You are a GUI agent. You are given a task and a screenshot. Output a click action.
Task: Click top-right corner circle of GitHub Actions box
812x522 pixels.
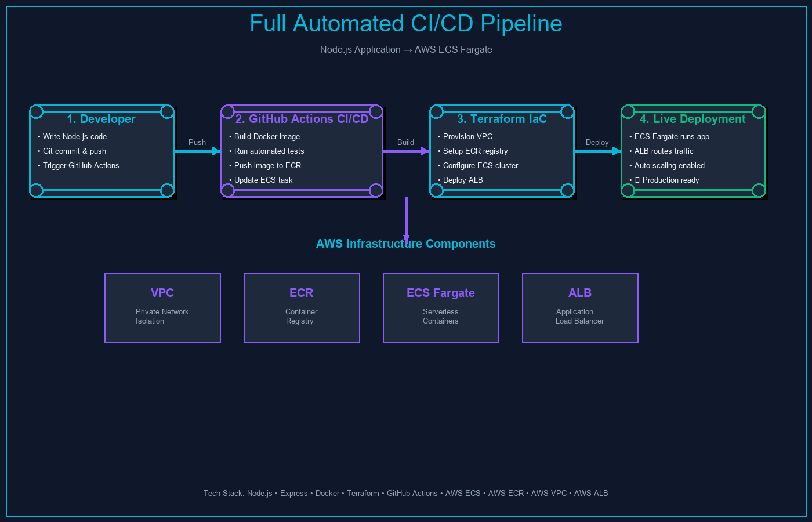pos(376,111)
